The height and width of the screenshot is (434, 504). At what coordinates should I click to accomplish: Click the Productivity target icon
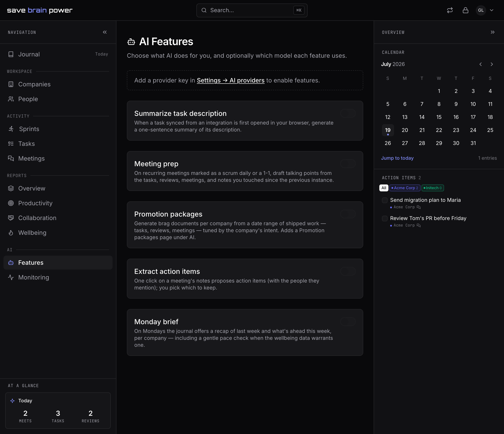[x=11, y=203]
